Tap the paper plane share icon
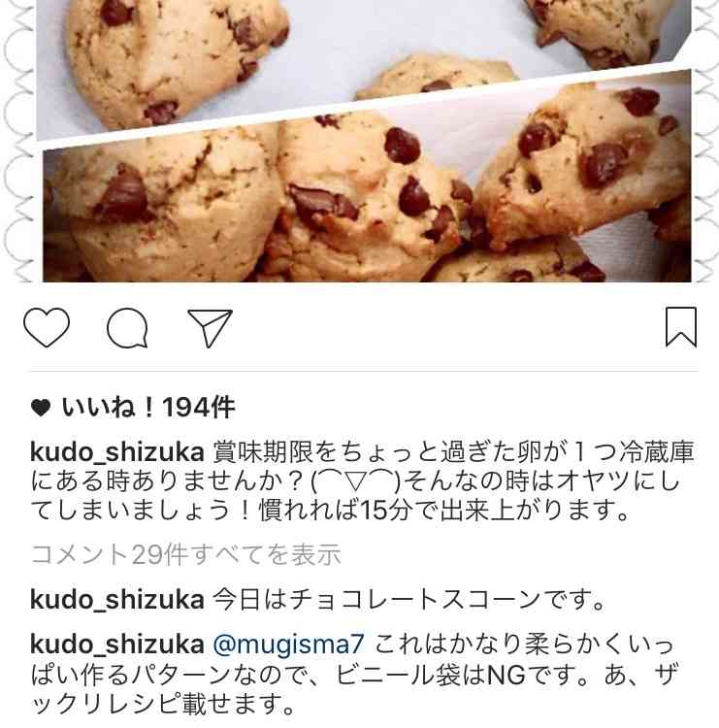Screen dimensions: 719x728 point(210,328)
